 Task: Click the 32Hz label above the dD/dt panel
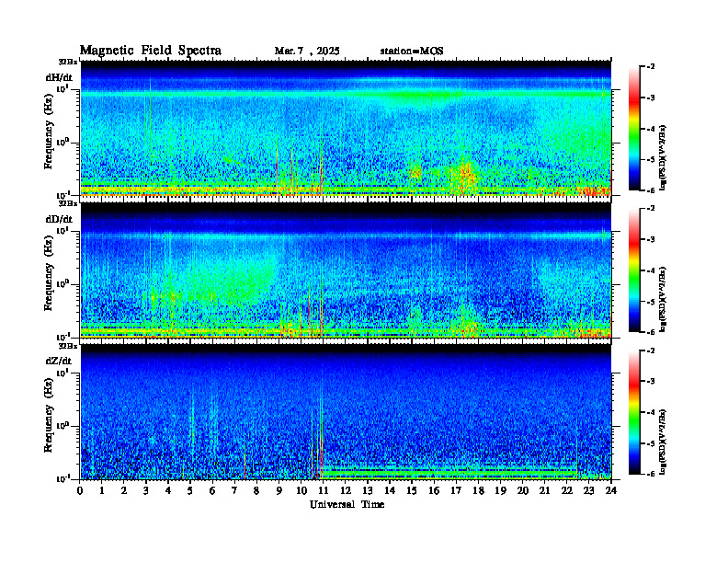tap(68, 203)
